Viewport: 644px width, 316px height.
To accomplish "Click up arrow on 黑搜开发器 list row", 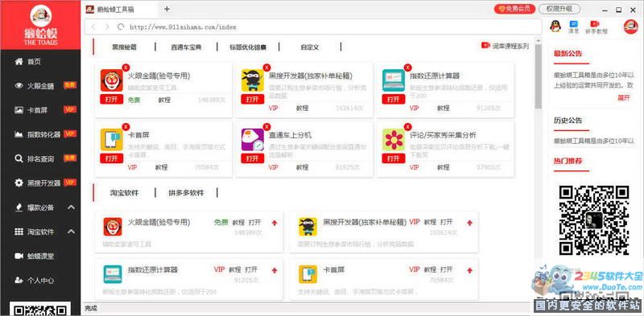I will [469, 223].
